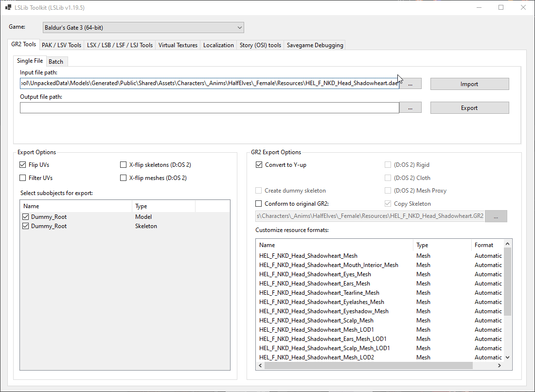This screenshot has height=392, width=535.
Task: Uncheck Dummy_Root Skeleton subobject
Action: 26,226
